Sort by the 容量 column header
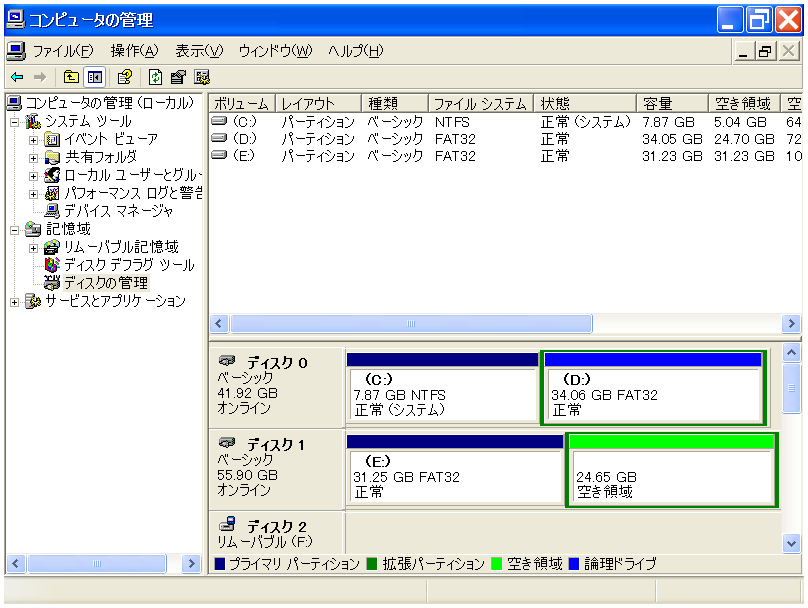808x608 pixels. click(672, 104)
